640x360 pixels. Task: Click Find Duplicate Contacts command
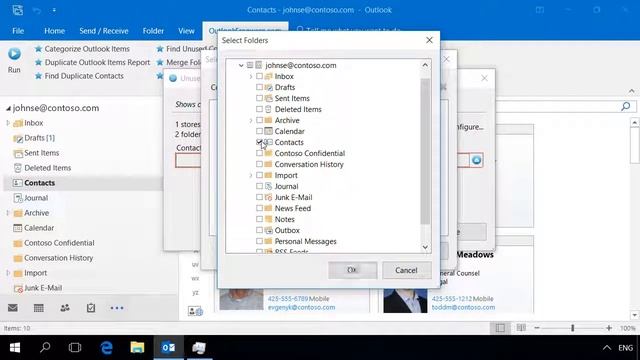point(84,76)
